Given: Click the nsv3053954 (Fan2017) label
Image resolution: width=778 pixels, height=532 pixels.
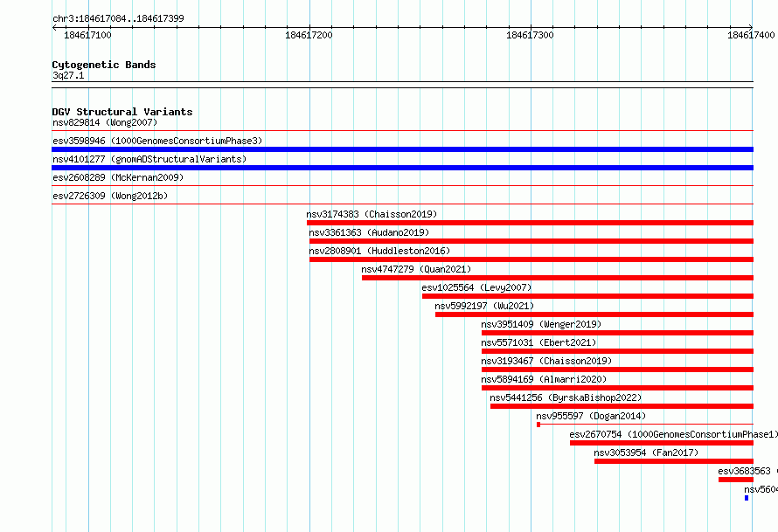Looking at the screenshot, I should 646,453.
